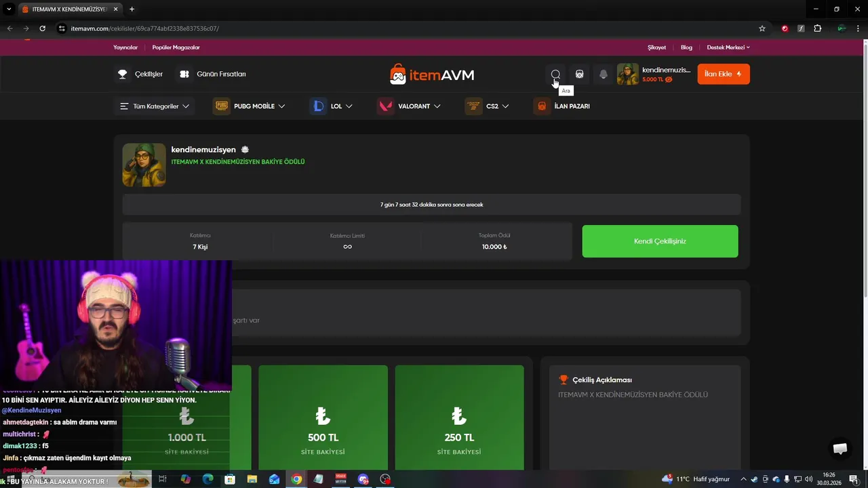Click the search (Ara) magnifier icon

(555, 74)
